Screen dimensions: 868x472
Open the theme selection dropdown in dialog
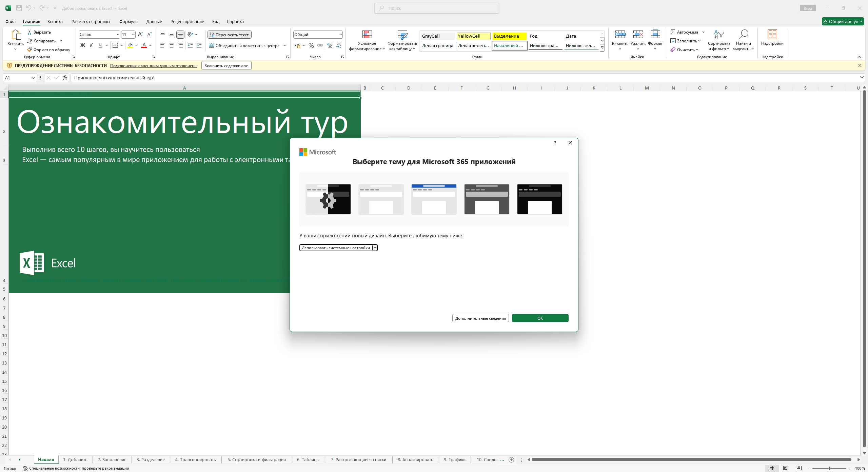(x=374, y=248)
